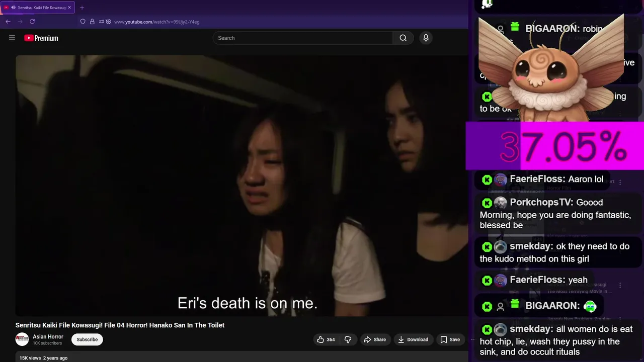Save the video to a playlist

tap(450, 339)
